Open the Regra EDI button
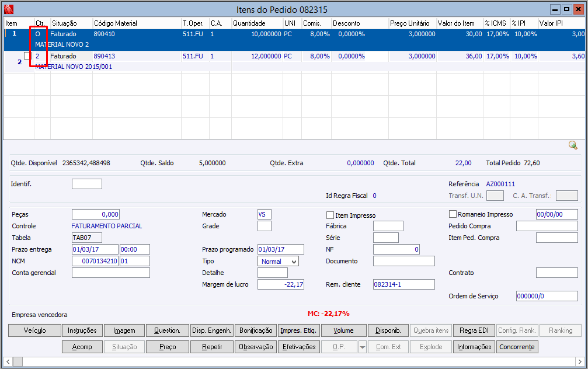Viewport: 588px width, 369px height. tap(474, 330)
